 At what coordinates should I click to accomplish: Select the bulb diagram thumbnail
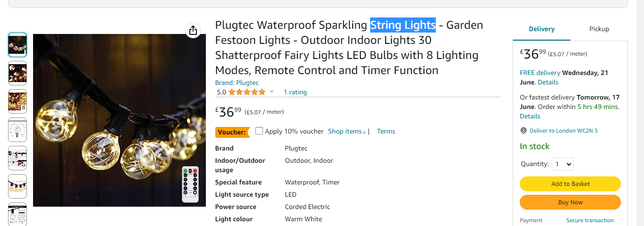click(17, 130)
